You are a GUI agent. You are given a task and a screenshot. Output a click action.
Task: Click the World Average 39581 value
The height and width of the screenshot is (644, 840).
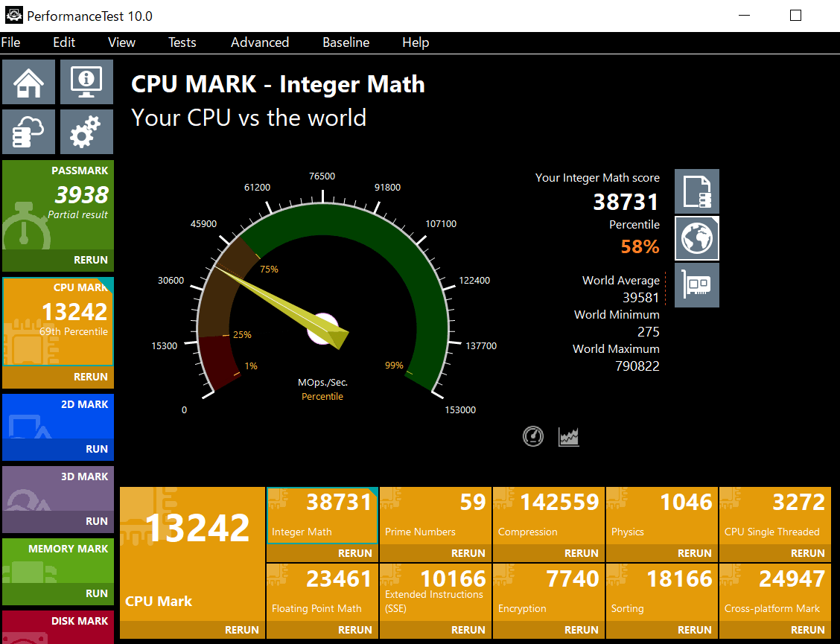640,297
